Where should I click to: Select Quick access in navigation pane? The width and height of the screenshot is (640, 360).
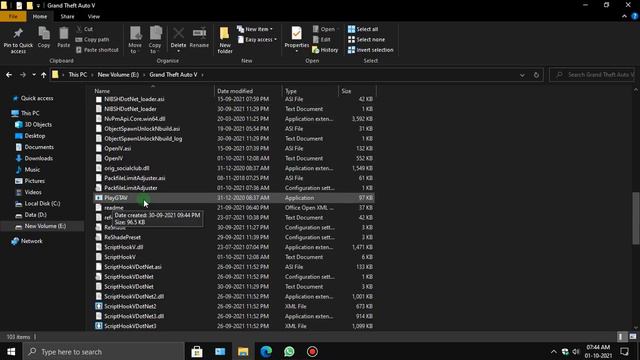33,98
